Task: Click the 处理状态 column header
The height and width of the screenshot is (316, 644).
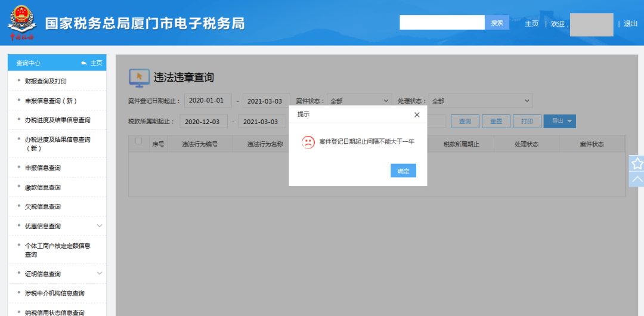Action: coord(527,144)
